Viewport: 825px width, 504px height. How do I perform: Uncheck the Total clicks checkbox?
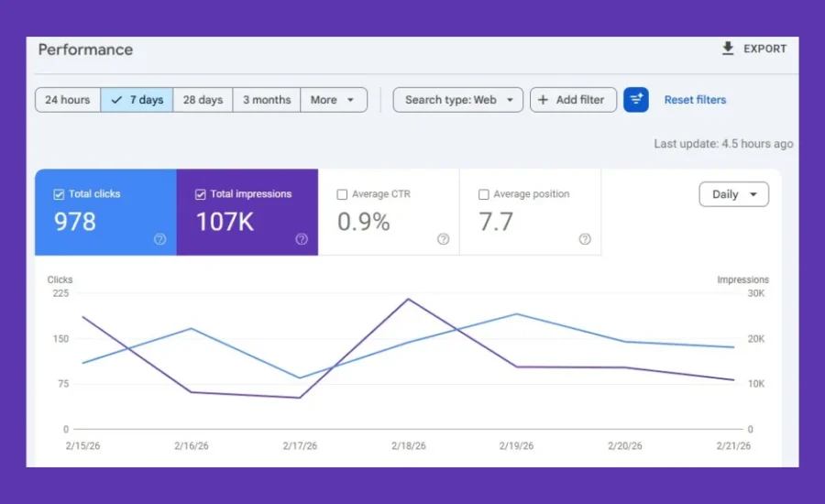click(x=59, y=194)
